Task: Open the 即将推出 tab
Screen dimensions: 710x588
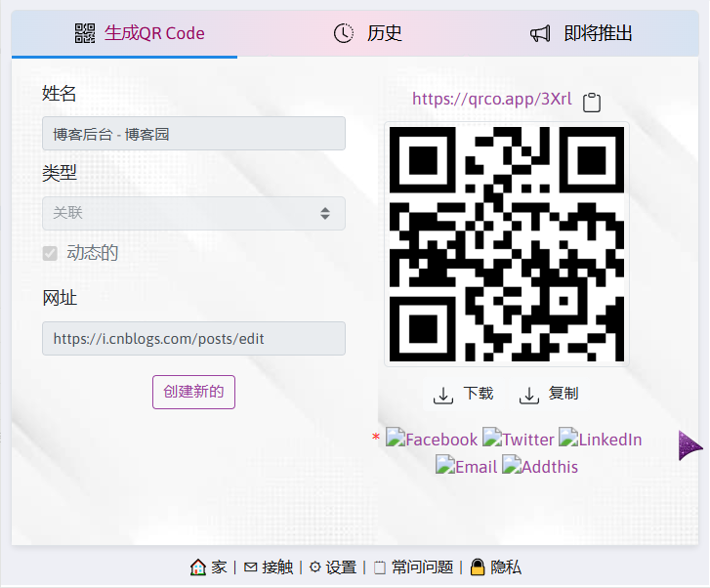Action: pyautogui.click(x=581, y=34)
